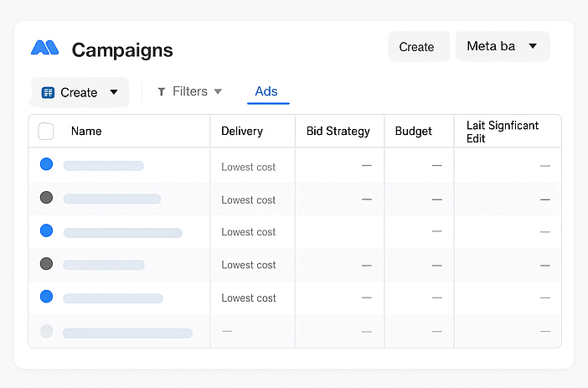Click the grid icon in Create button
The width and height of the screenshot is (588, 388).
coord(48,92)
